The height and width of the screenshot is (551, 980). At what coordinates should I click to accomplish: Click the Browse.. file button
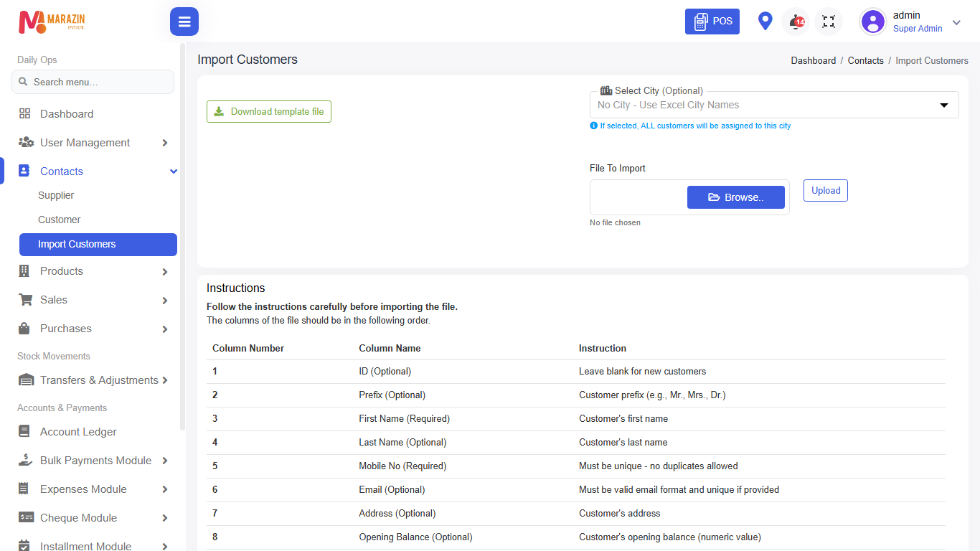(x=736, y=197)
